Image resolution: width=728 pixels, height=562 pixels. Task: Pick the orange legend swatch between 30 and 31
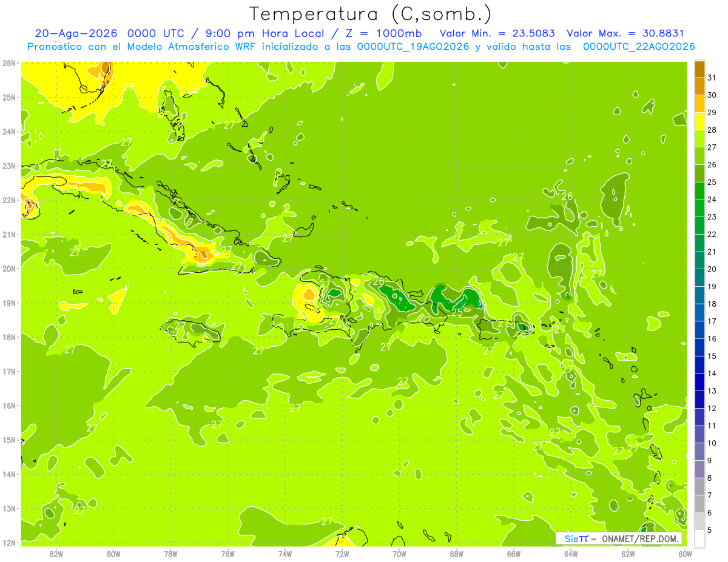click(699, 86)
